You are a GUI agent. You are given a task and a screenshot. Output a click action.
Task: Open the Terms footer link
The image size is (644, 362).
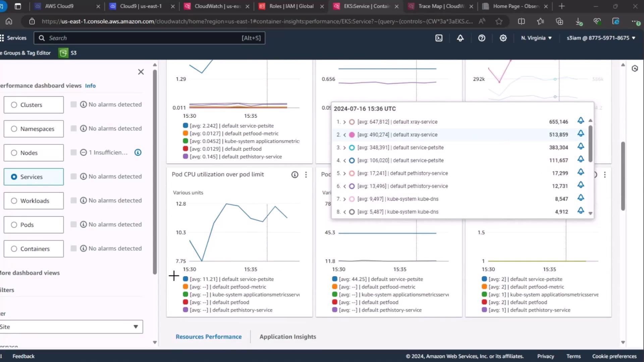point(574,356)
